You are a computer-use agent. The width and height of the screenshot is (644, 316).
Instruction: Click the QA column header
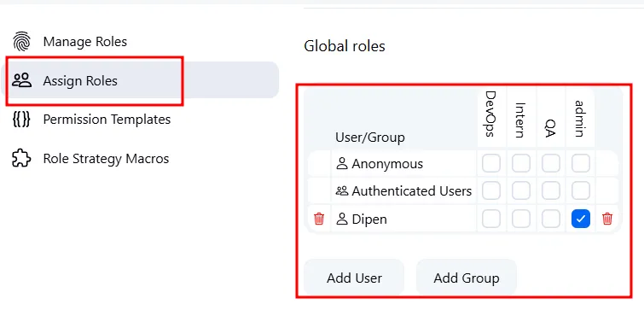551,128
